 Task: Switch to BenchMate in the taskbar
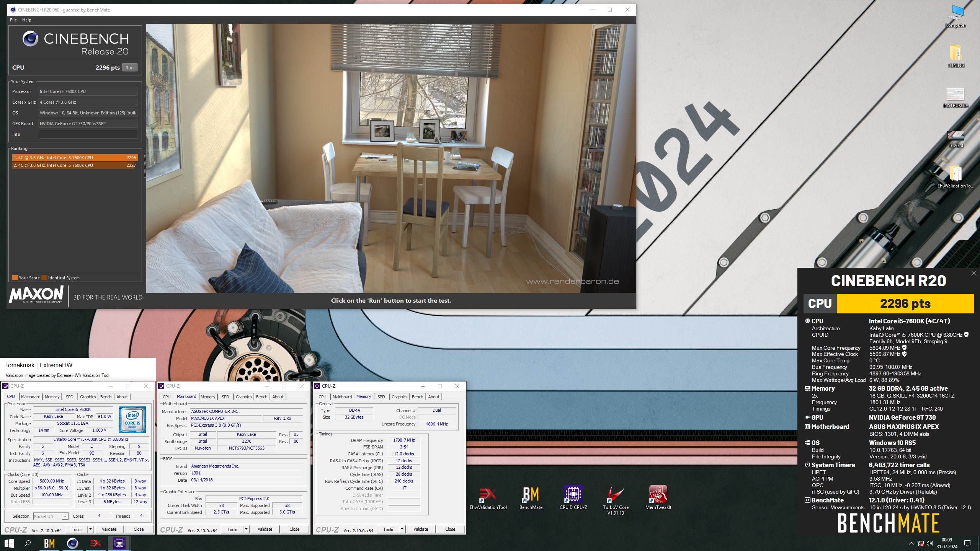tap(49, 543)
